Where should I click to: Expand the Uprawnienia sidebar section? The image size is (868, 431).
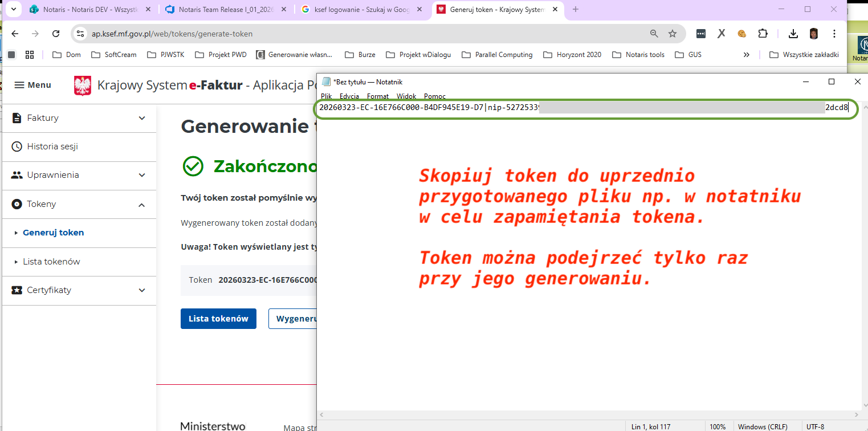(x=142, y=175)
